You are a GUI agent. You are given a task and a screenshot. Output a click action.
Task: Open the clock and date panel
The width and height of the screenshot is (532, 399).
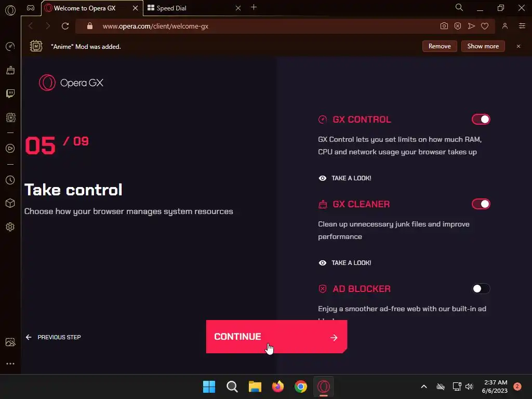[x=495, y=387]
